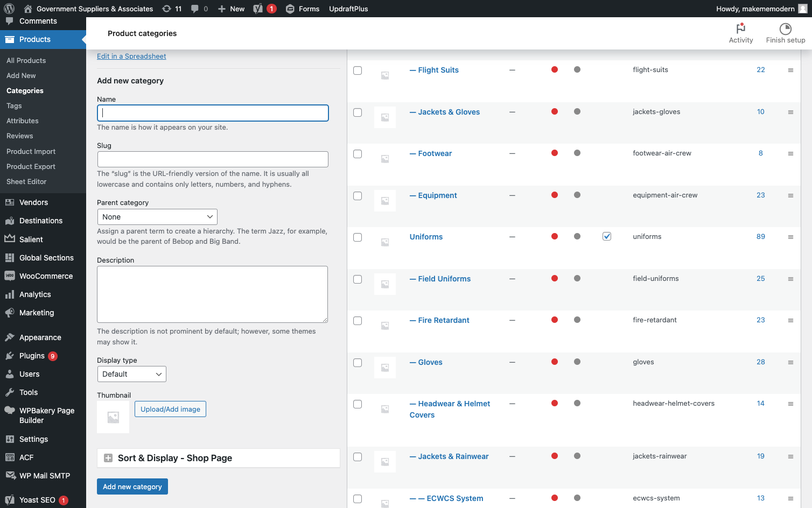Open the New content menu
This screenshot has height=508, width=812.
(x=231, y=9)
